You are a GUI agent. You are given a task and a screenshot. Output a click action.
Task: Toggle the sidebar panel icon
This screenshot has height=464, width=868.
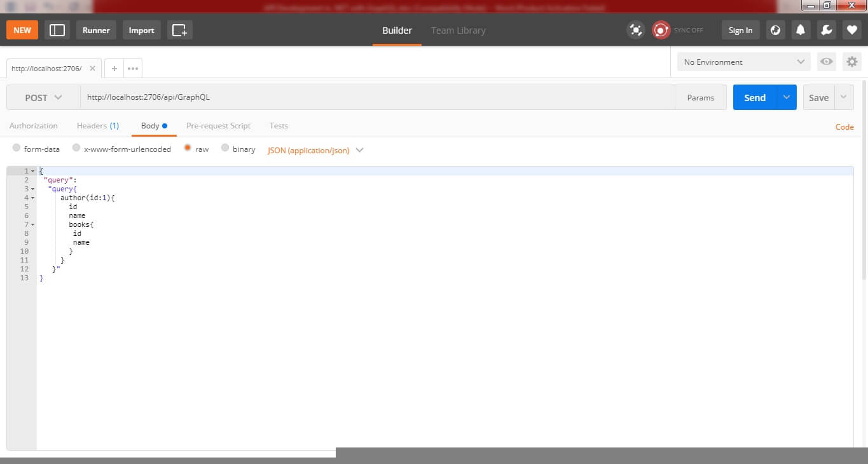coord(57,30)
